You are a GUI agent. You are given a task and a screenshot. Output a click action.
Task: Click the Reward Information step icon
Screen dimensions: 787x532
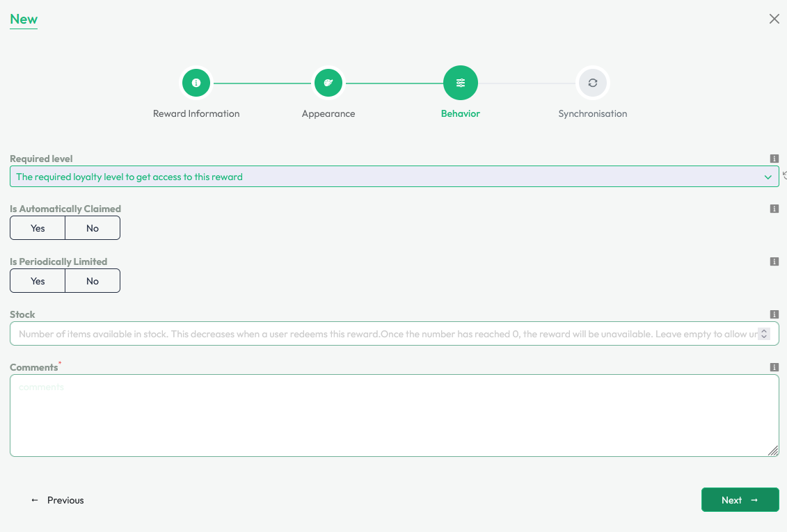coord(196,83)
